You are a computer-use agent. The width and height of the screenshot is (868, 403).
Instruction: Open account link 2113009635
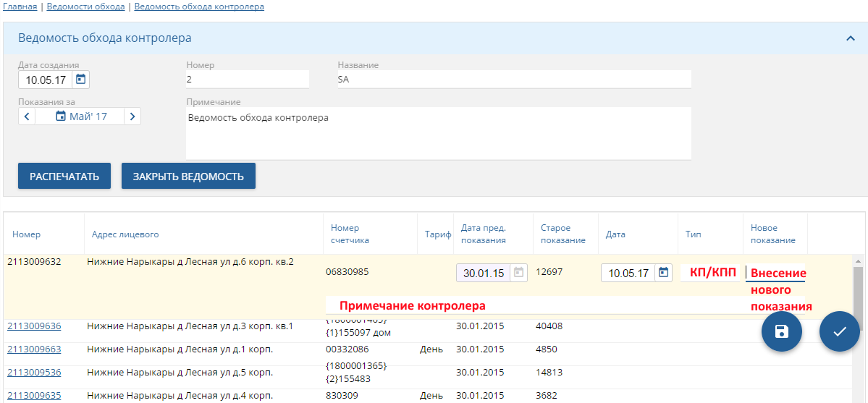(34, 396)
